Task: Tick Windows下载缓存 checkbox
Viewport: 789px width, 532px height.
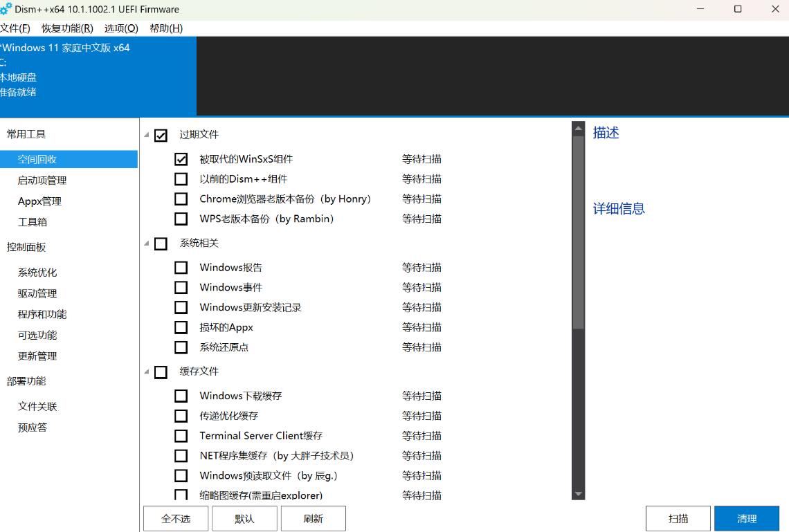Action: (181, 396)
